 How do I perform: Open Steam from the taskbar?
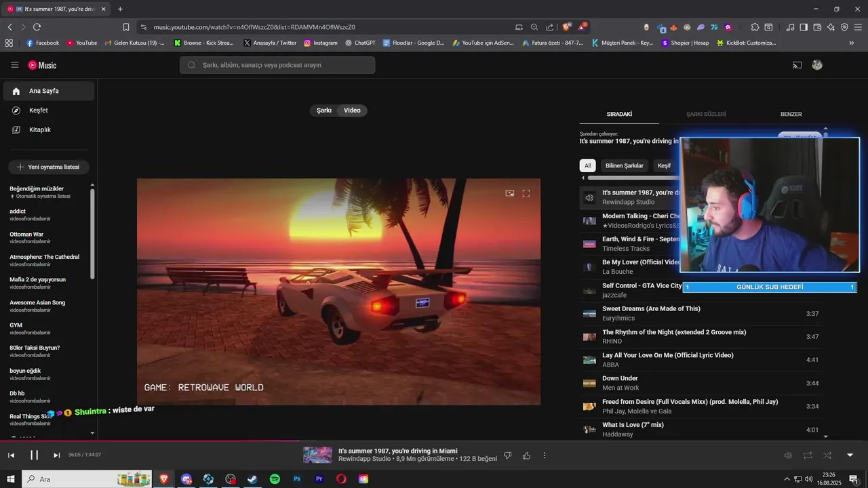252,479
